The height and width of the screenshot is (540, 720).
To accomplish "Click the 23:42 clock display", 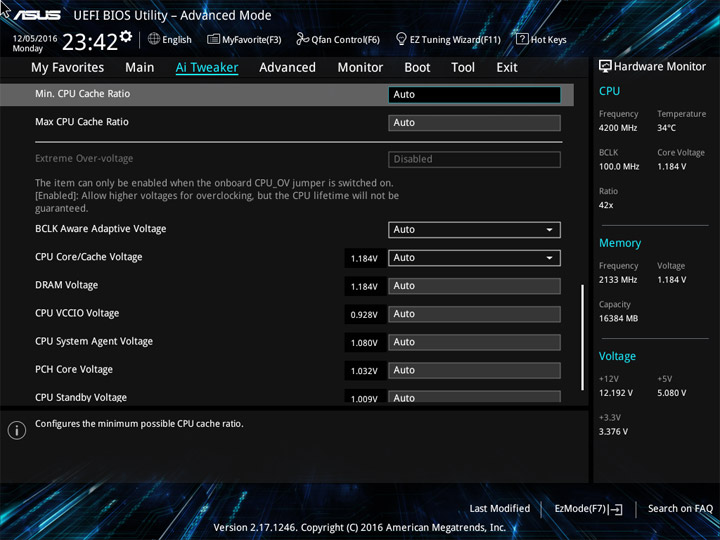I will 90,42.
